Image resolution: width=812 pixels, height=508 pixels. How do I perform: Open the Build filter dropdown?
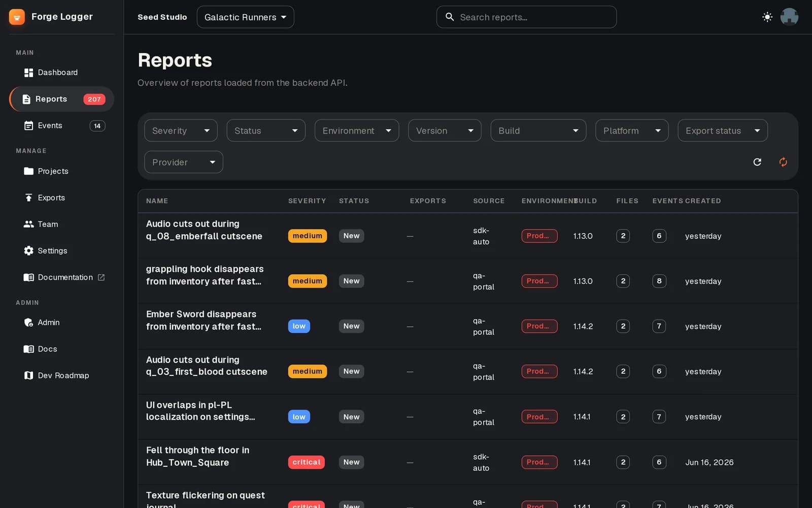538,131
